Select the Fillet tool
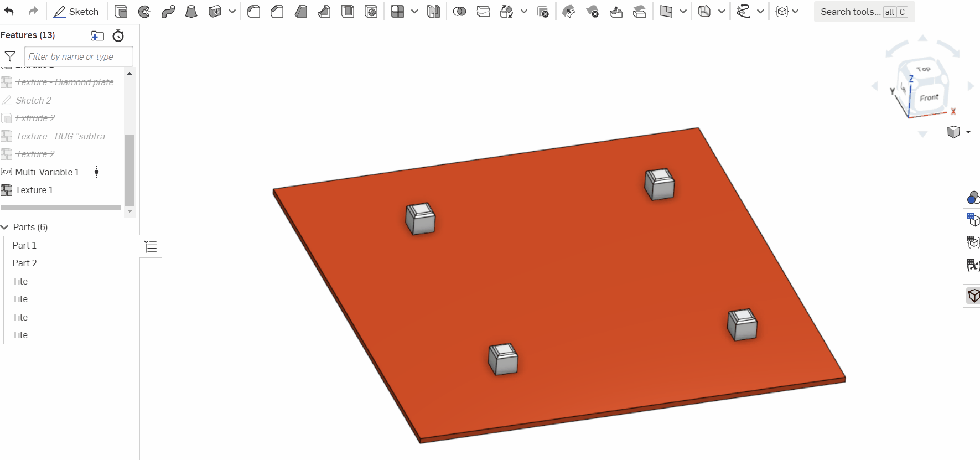The height and width of the screenshot is (460, 980). pyautogui.click(x=254, y=12)
